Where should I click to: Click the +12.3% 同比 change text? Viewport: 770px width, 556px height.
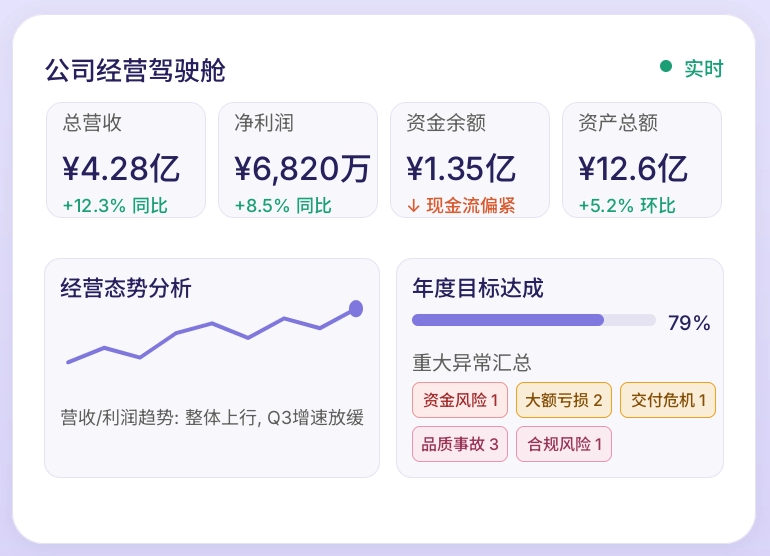pyautogui.click(x=115, y=205)
